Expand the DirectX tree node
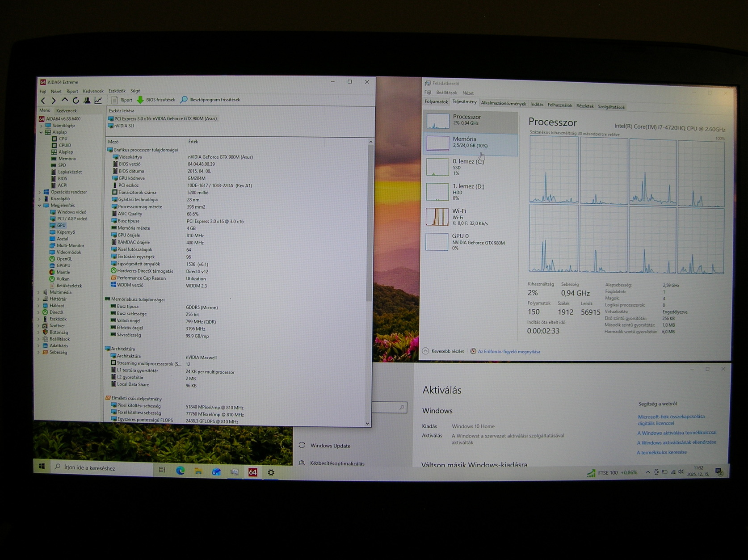This screenshot has width=748, height=560. (39, 313)
